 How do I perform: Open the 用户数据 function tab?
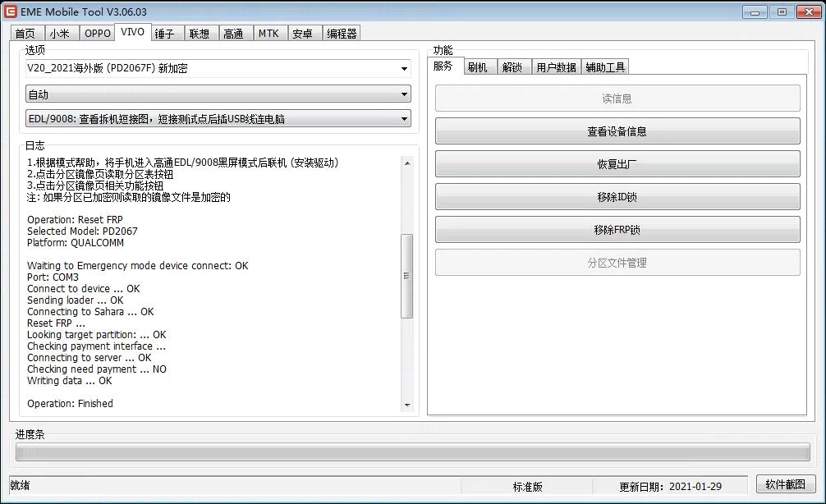click(557, 66)
